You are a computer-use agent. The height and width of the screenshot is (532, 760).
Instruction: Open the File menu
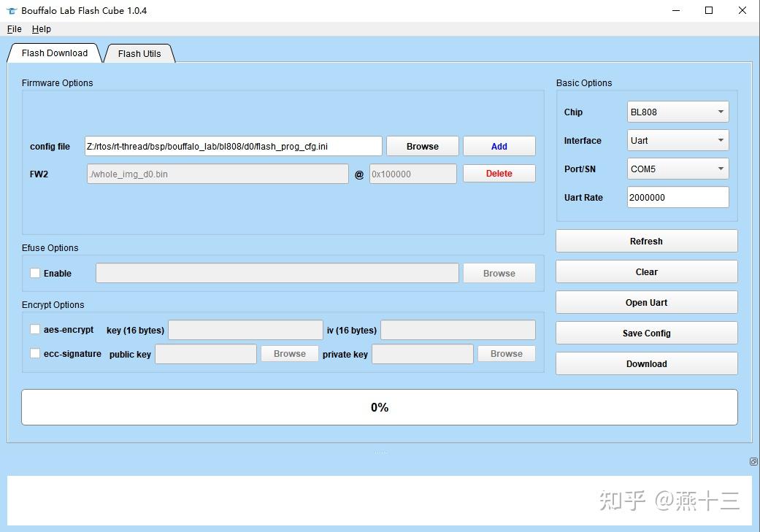pyautogui.click(x=13, y=28)
